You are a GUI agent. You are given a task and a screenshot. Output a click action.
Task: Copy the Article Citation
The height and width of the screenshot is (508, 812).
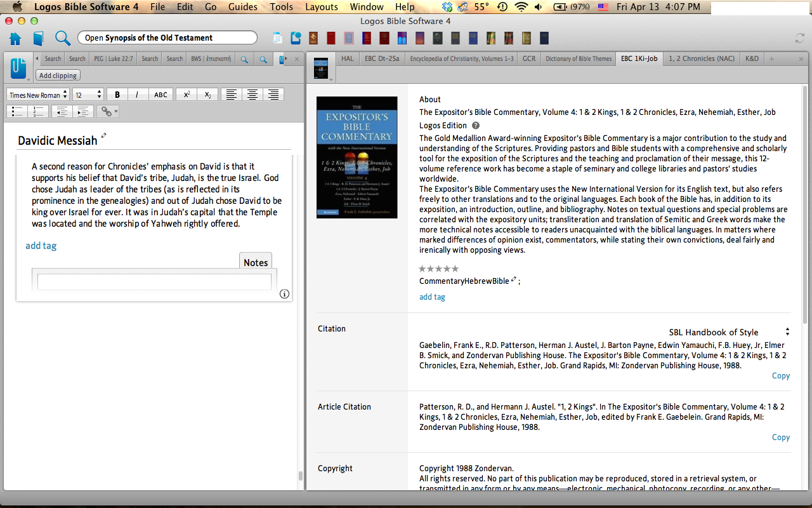coord(780,438)
